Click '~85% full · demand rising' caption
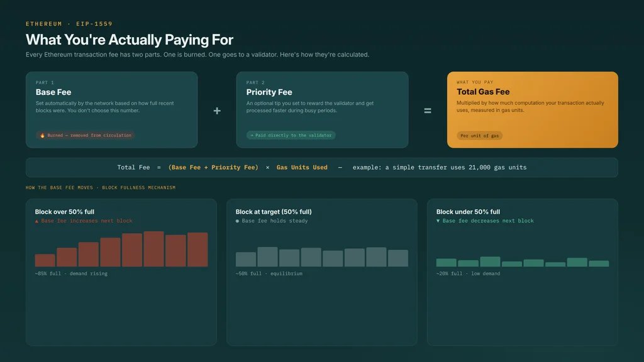Image resolution: width=644 pixels, height=362 pixels. pyautogui.click(x=71, y=273)
